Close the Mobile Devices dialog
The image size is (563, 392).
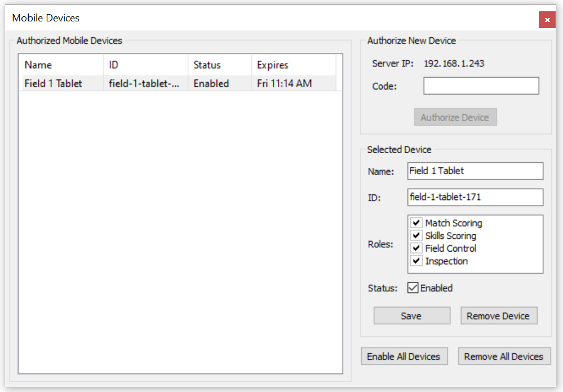pos(547,20)
